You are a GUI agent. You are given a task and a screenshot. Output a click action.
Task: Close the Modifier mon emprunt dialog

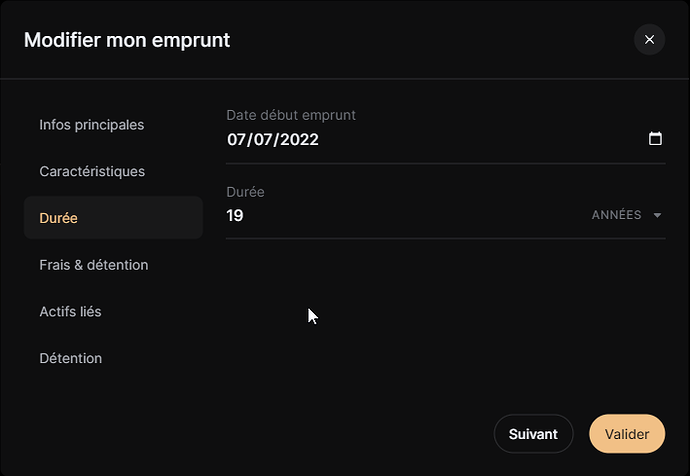pos(649,40)
